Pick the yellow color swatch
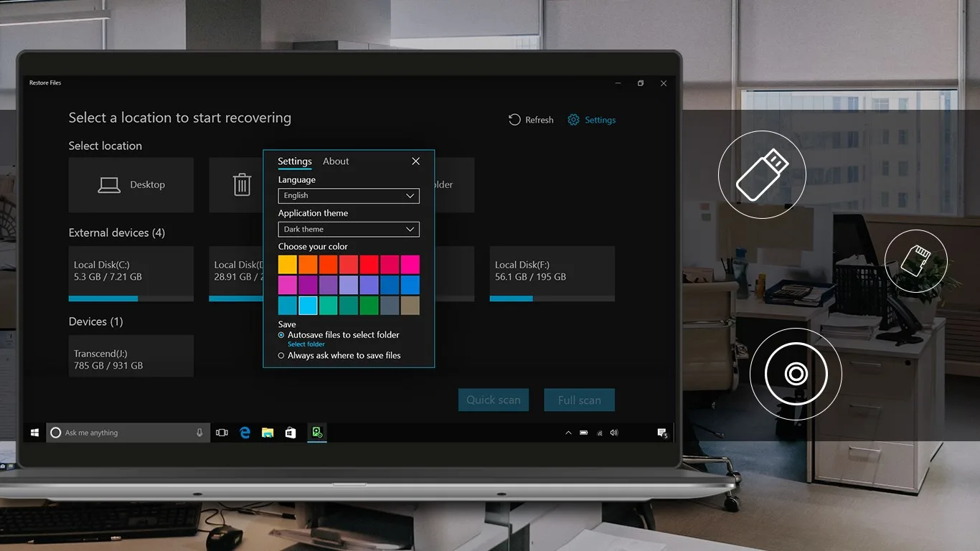Screen dimensions: 980x551 pos(288,265)
